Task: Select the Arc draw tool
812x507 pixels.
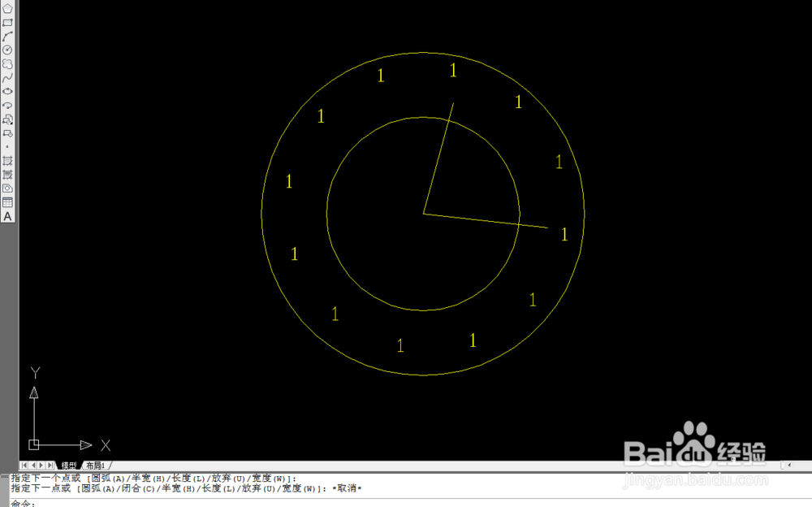Action: tap(7, 37)
